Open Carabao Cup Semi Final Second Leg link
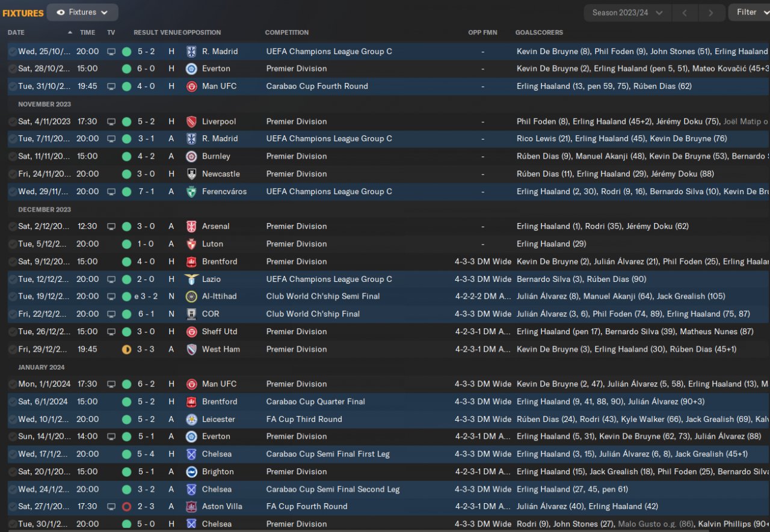This screenshot has height=532, width=770. click(333, 489)
